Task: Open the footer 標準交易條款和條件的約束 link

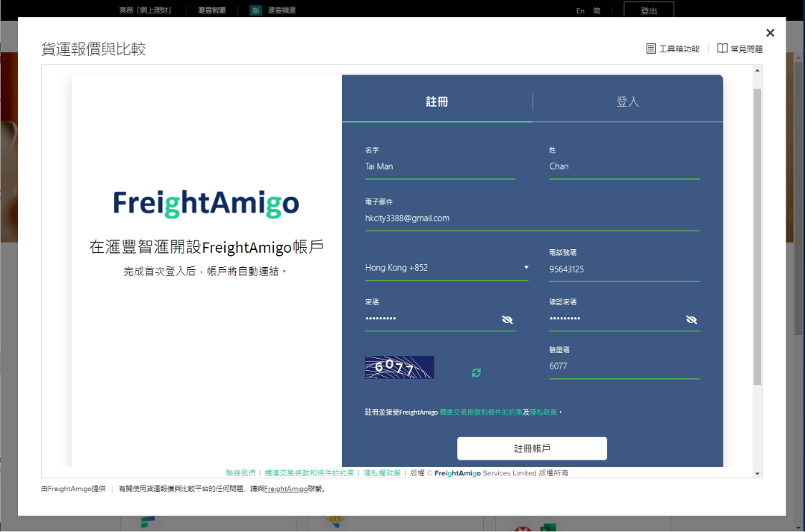Action: [310, 473]
